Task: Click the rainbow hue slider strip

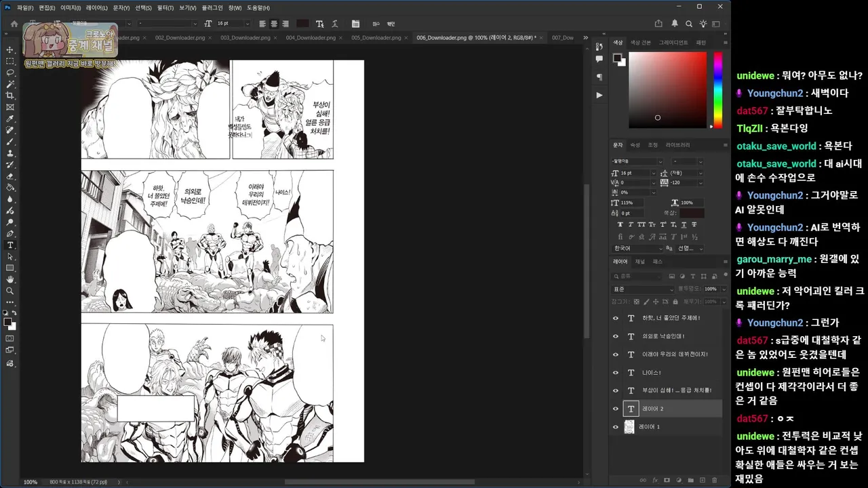Action: [717, 90]
